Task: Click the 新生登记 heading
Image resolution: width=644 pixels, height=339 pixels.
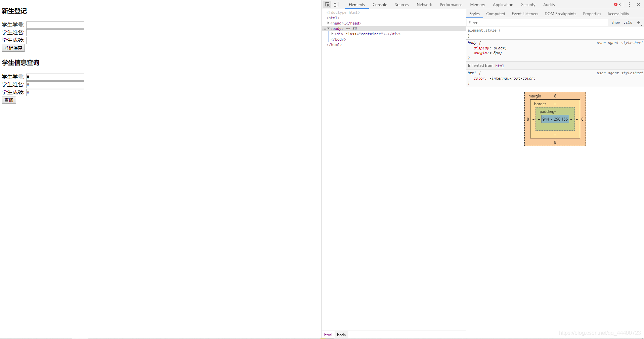Action: coord(14,11)
